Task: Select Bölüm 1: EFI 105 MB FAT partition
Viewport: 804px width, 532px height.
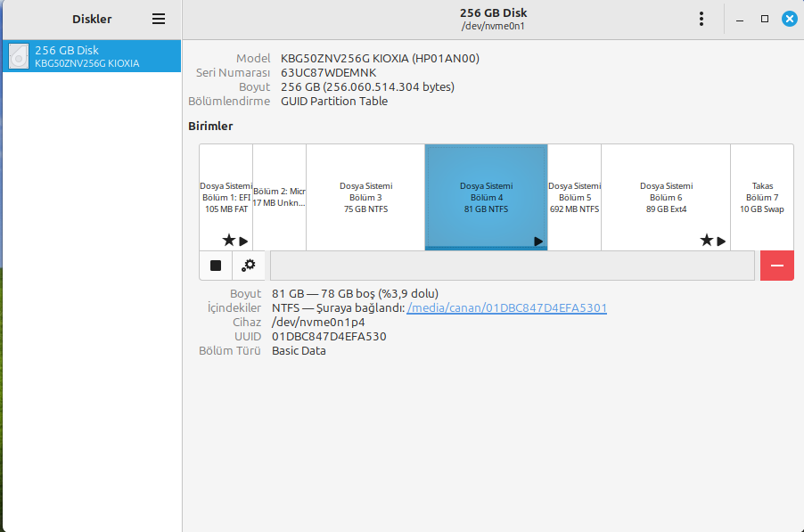Action: 226,197
